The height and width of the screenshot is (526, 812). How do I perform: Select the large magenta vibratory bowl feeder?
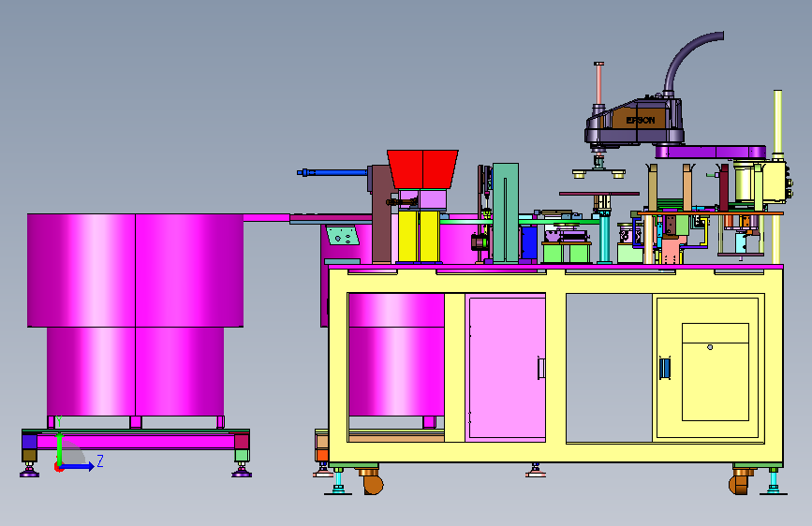(x=135, y=314)
